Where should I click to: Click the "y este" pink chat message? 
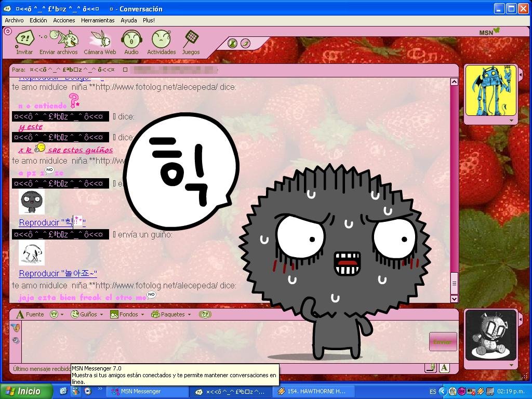click(x=31, y=127)
